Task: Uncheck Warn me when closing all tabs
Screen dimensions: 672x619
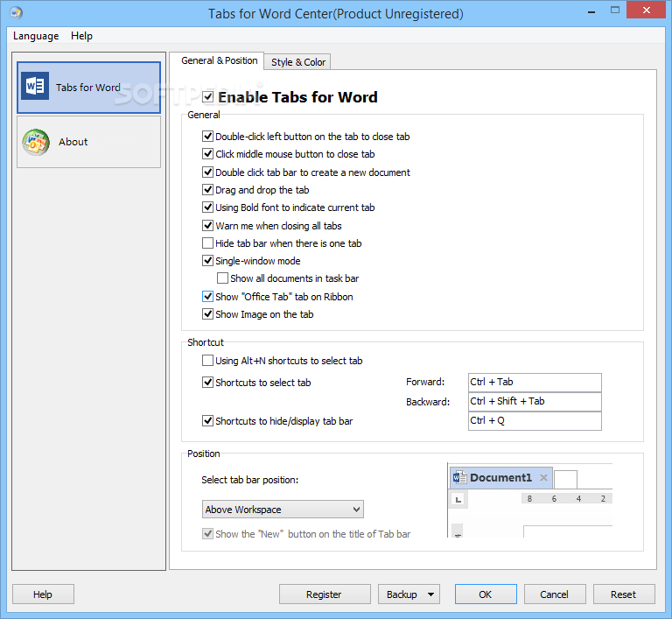Action: point(208,225)
